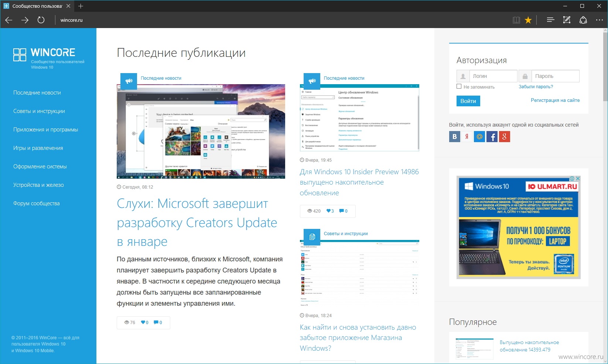The height and width of the screenshot is (364, 608).
Task: Click the Windows Update settings thumbnail
Action: pos(359,118)
